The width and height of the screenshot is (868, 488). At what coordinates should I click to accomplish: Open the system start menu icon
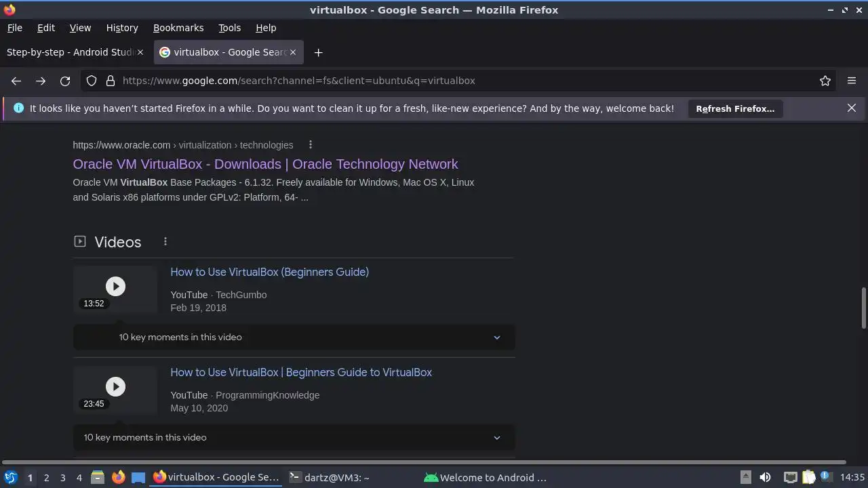coord(11,477)
